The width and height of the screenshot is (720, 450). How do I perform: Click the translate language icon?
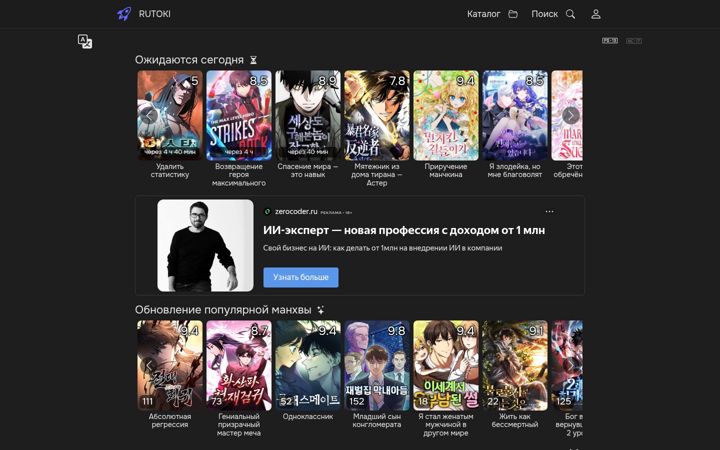(85, 41)
